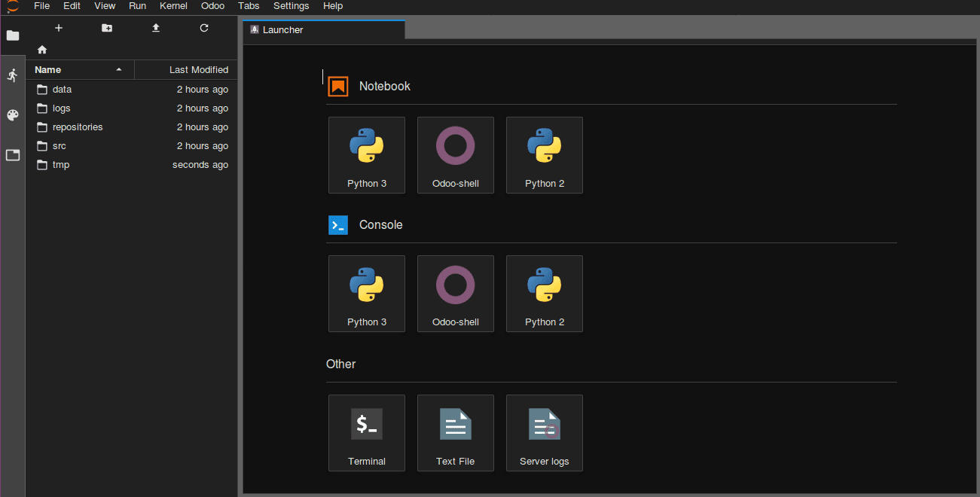Go to the home directory icon

tap(42, 50)
